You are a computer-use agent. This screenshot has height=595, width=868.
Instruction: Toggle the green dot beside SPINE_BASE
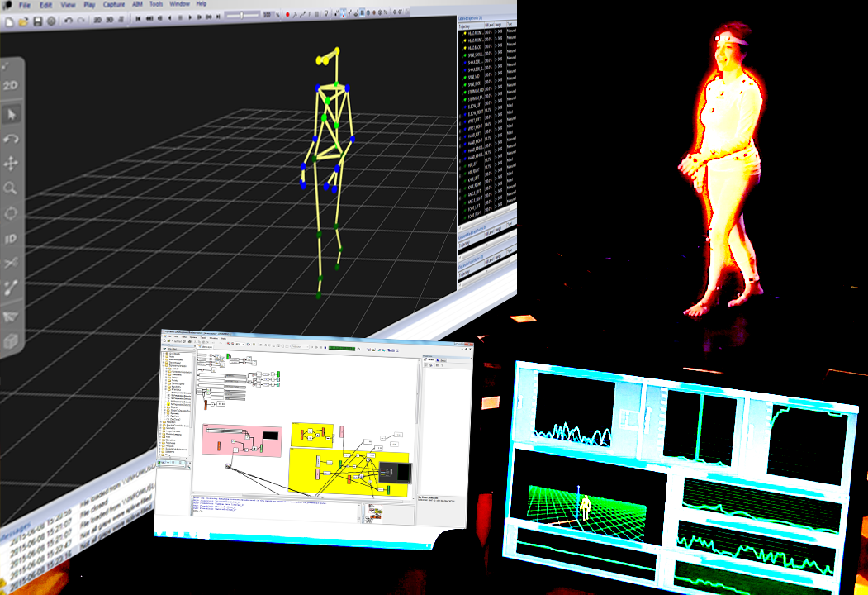pyautogui.click(x=465, y=83)
